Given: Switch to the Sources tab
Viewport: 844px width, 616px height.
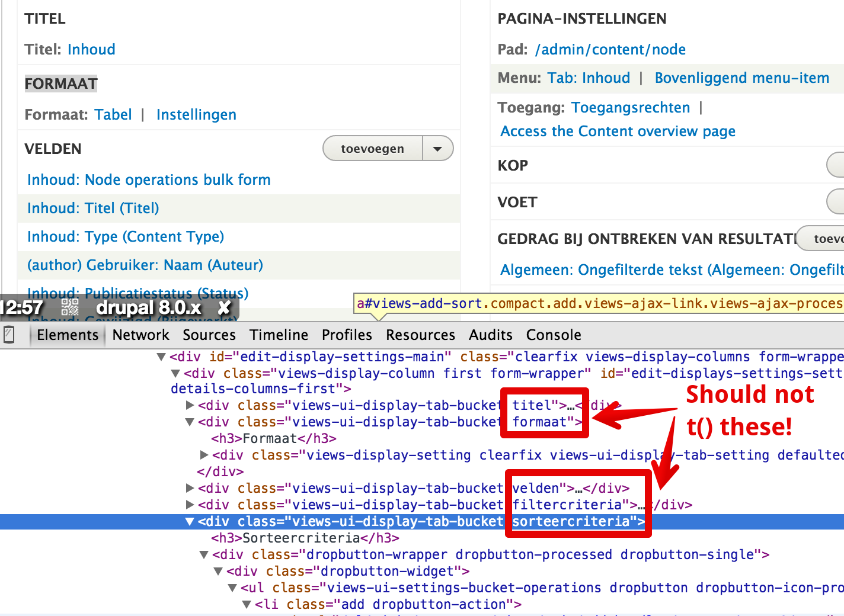Looking at the screenshot, I should pos(209,335).
